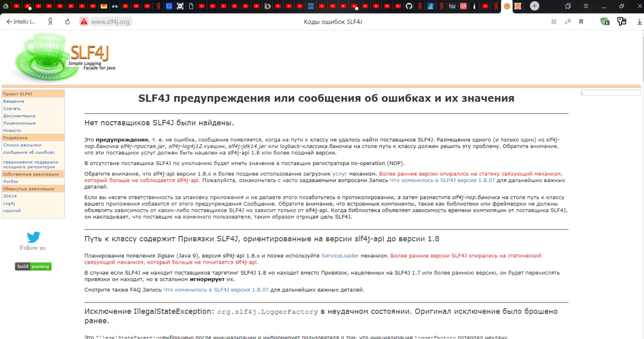Open the Gmail envelope tab
644x339 pixels.
(x=104, y=6)
